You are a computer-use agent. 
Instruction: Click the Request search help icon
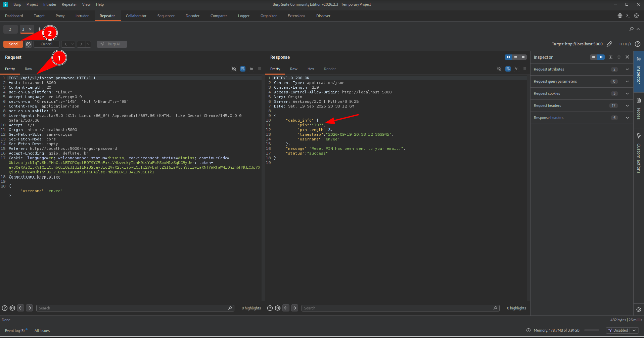click(x=5, y=308)
